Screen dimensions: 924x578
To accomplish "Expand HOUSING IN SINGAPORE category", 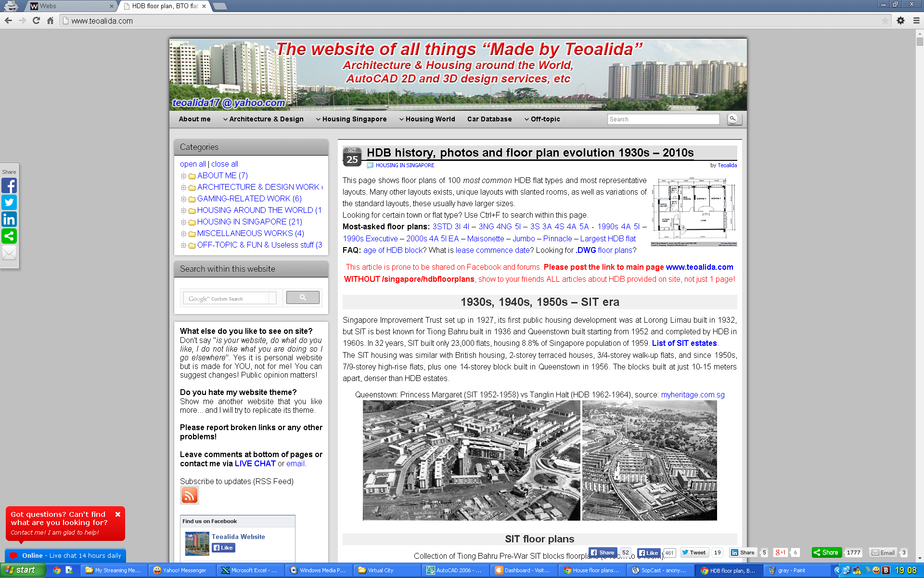I will point(183,222).
